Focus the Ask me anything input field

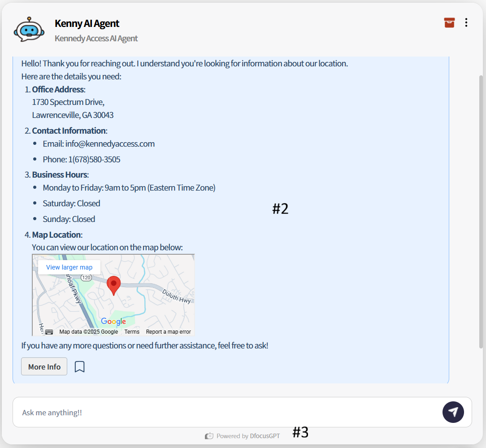point(224,413)
